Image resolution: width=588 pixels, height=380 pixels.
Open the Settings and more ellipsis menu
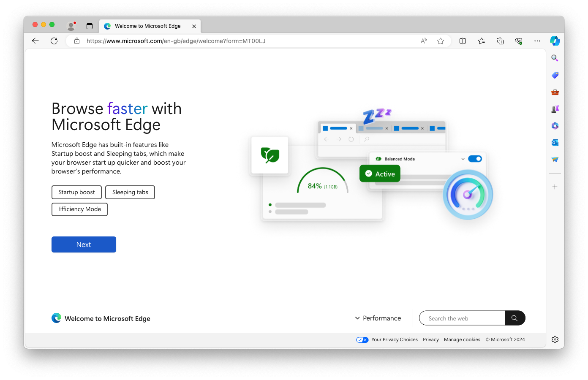(537, 41)
